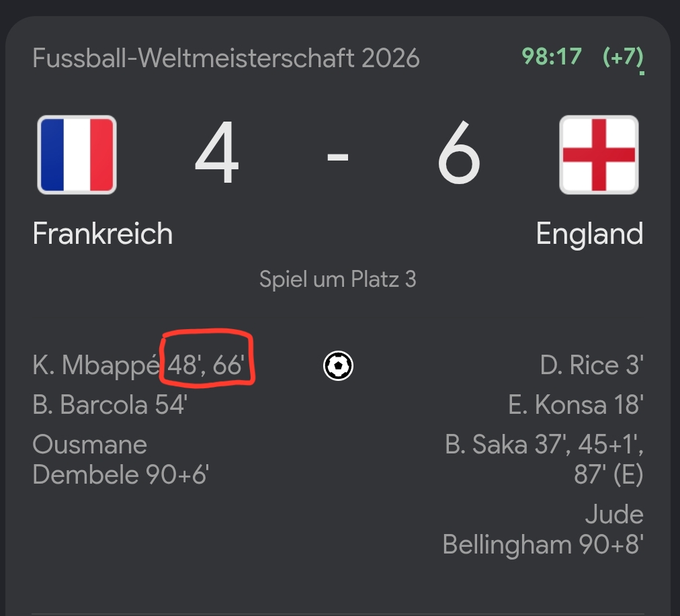Select England score number 6
Image resolution: width=680 pixels, height=616 pixels.
click(459, 152)
